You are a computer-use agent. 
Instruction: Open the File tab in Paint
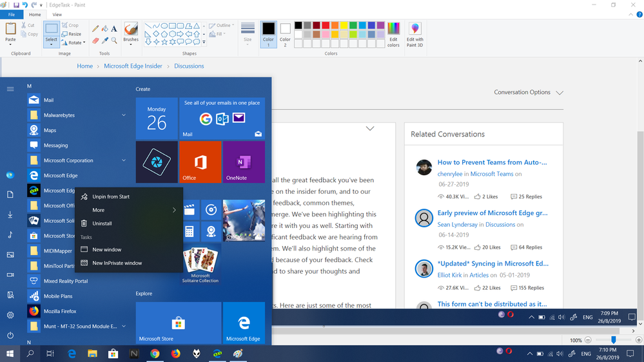[x=12, y=14]
